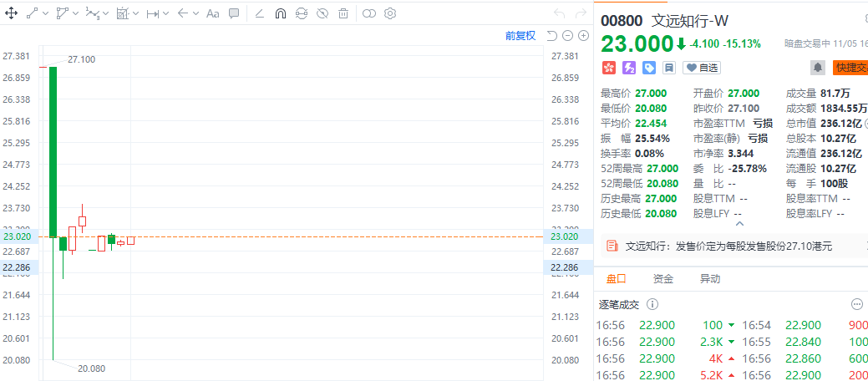Open the 前复权 adjustment option
868x381 pixels.
520,36
